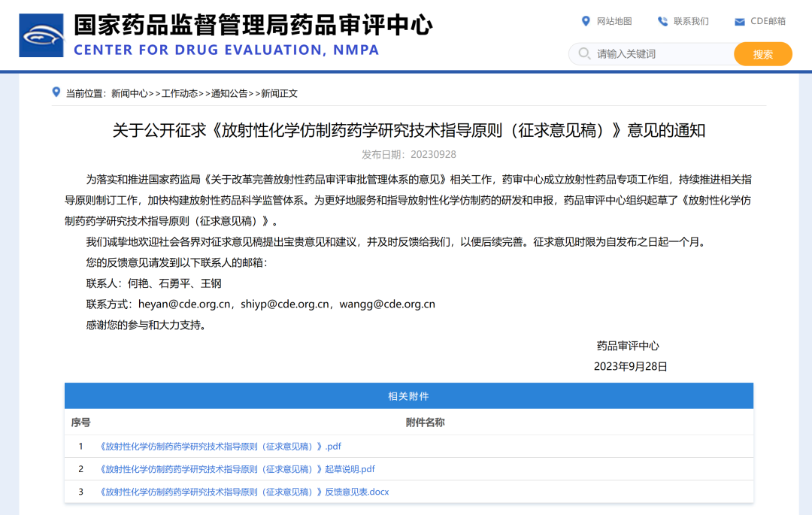The width and height of the screenshot is (812, 515).
Task: Click the 发布日期：20230928 text
Action: click(x=408, y=154)
